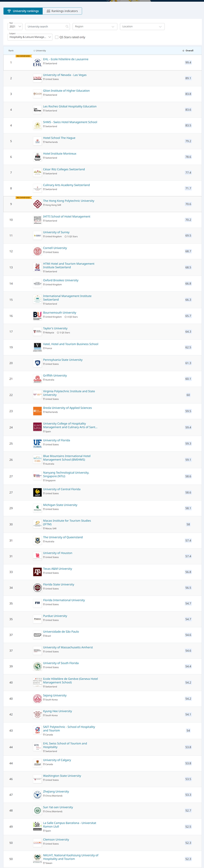Click the Griffith University logo
The image size is (204, 868).
coord(38,379)
